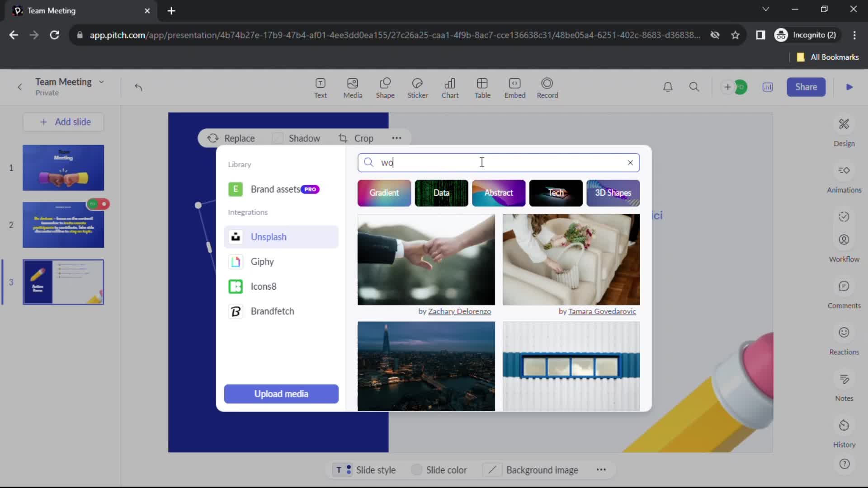Select Icons8 integration
Image resolution: width=868 pixels, height=488 pixels.
281,286
